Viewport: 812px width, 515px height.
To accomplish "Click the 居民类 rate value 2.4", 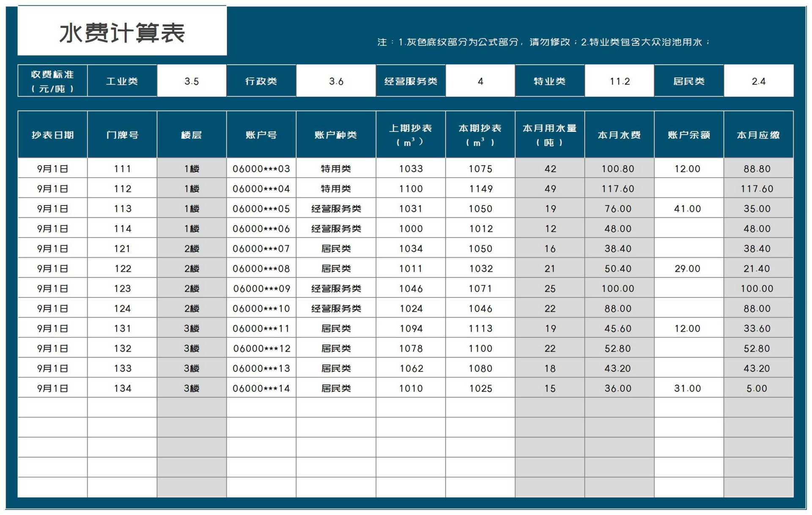I will coord(759,81).
